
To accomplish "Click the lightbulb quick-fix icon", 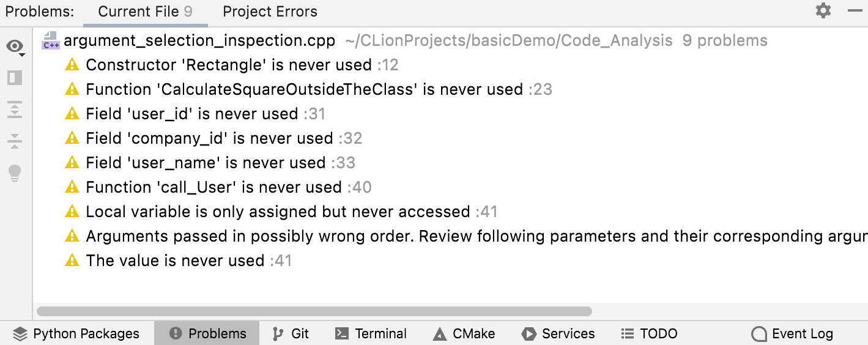I will [15, 173].
